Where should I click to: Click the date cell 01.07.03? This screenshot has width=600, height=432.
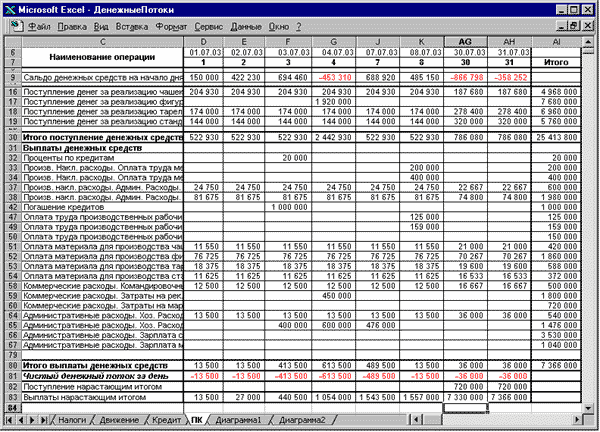[x=204, y=52]
